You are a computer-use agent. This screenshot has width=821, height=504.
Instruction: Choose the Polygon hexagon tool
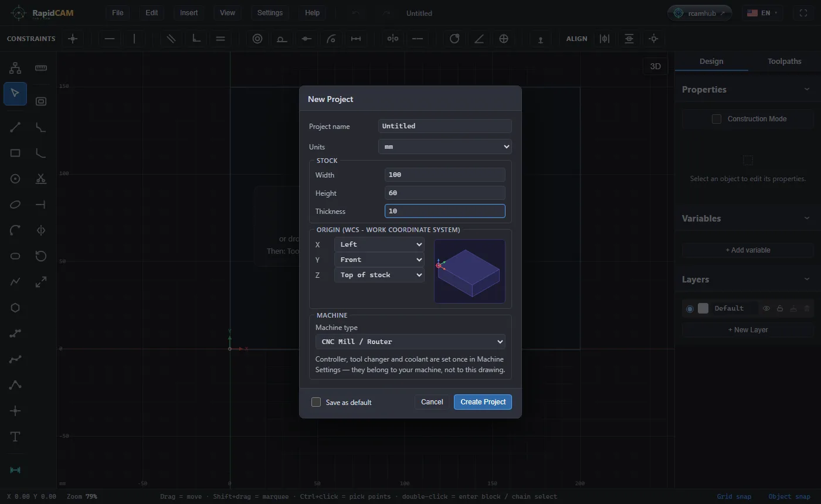pos(15,308)
